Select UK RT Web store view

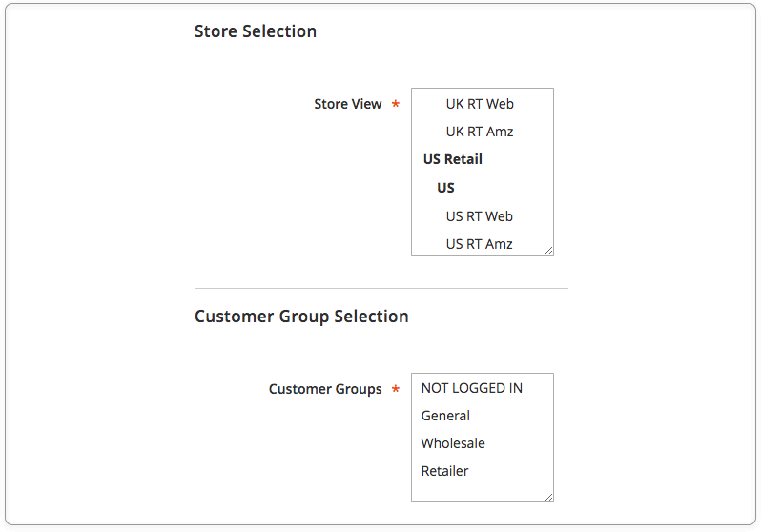click(482, 104)
